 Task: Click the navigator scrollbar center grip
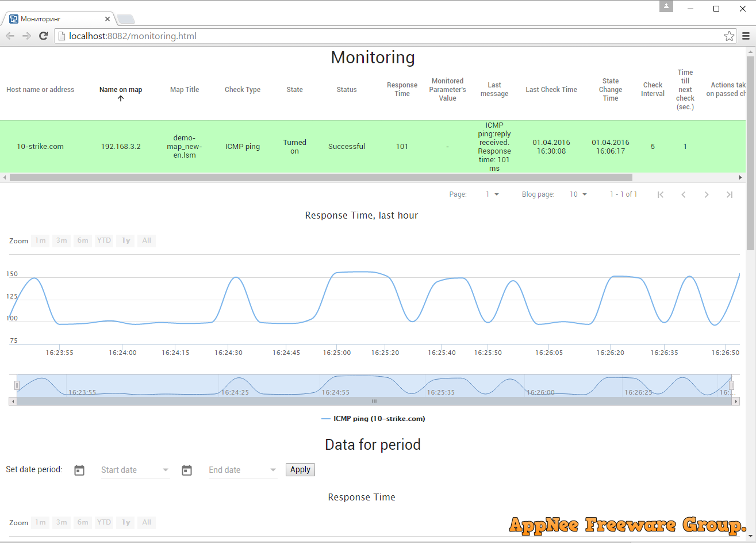click(x=374, y=401)
